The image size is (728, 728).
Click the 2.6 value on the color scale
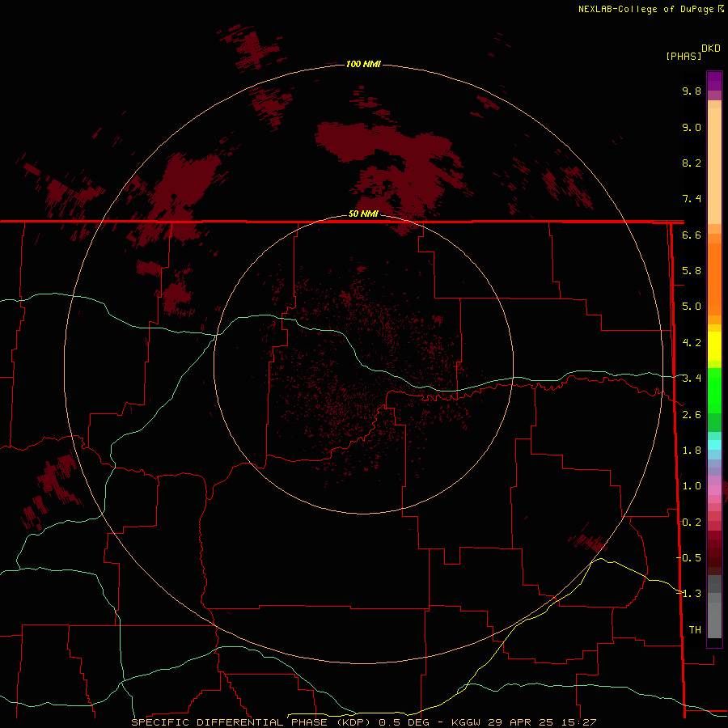pyautogui.click(x=692, y=415)
